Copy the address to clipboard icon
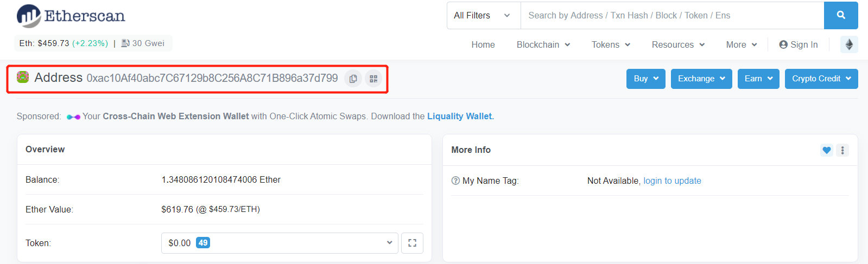This screenshot has width=868, height=264. coord(353,79)
